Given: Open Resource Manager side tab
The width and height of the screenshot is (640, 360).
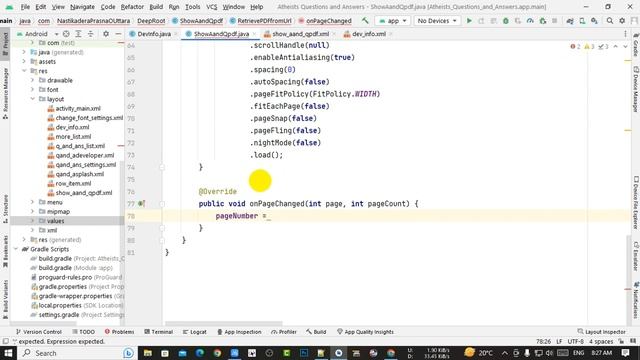Looking at the screenshot, I should [5, 93].
